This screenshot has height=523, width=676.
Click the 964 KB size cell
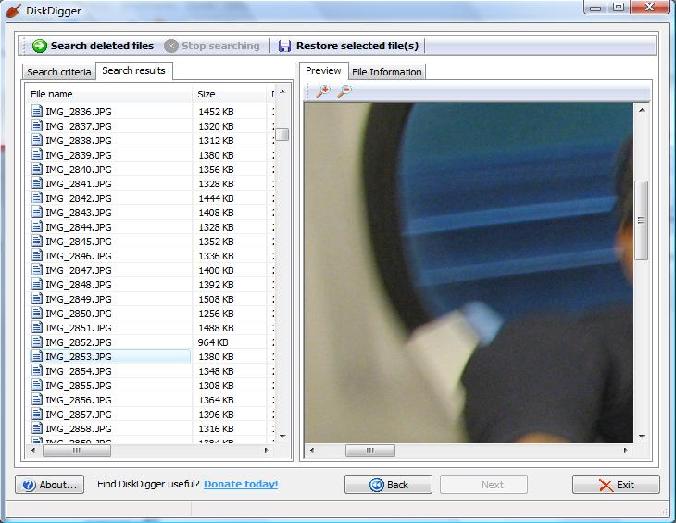click(213, 342)
